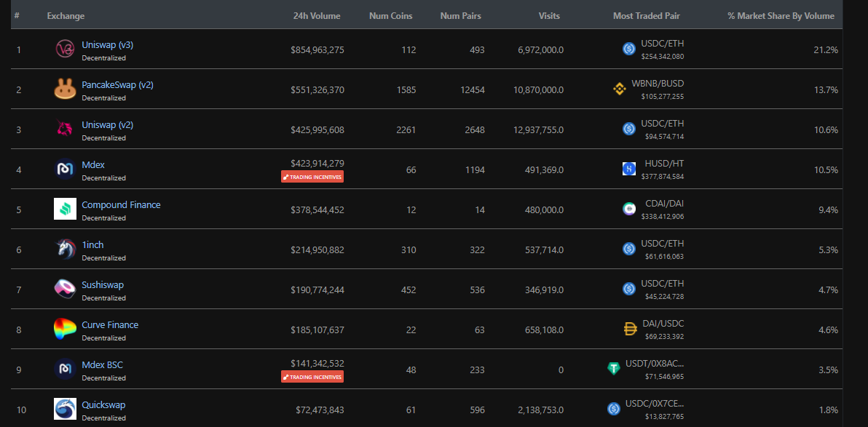Sort by the Visits column header
This screenshot has height=427, width=868.
point(549,16)
